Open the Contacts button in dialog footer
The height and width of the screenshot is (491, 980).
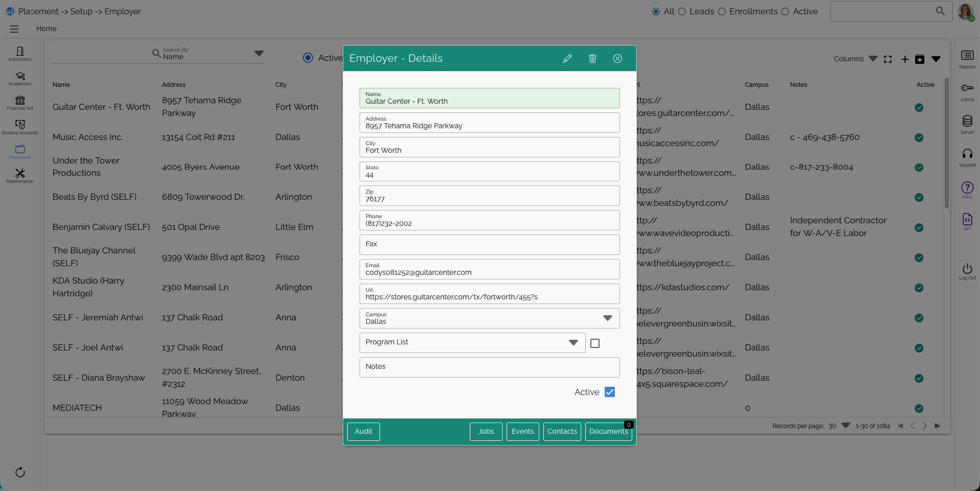(x=562, y=431)
